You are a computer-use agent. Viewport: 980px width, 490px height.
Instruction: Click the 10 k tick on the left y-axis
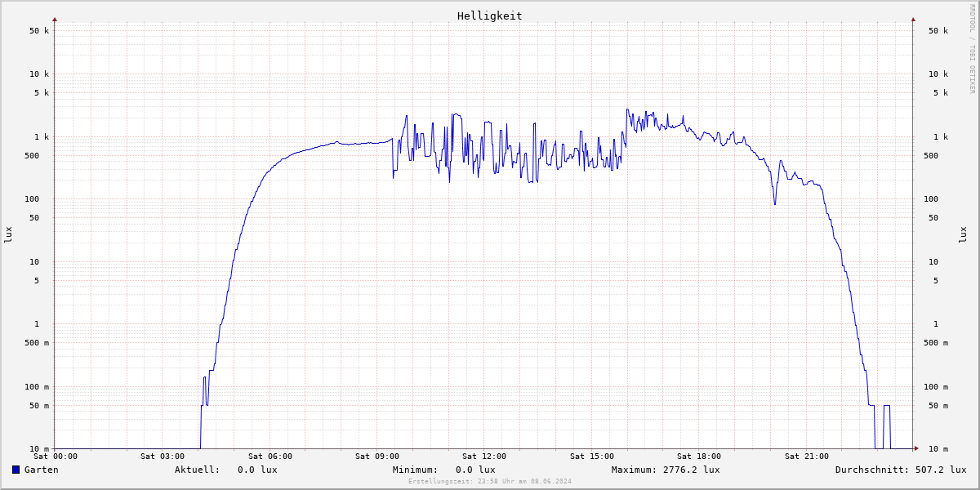pos(39,74)
